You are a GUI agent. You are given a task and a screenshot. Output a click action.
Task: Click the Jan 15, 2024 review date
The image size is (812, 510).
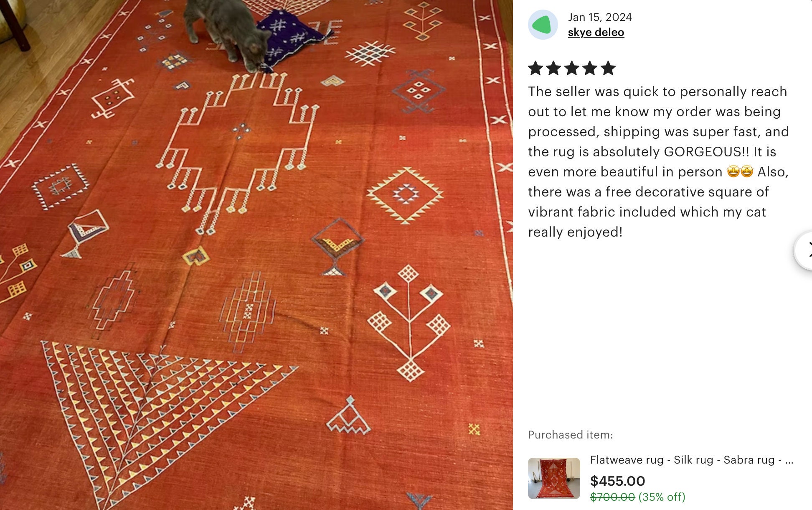click(x=600, y=17)
